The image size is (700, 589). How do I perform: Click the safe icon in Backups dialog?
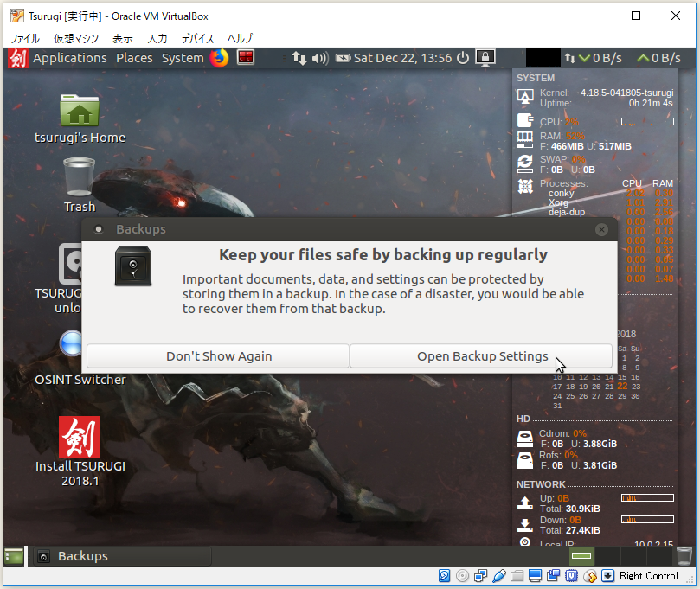tap(133, 266)
